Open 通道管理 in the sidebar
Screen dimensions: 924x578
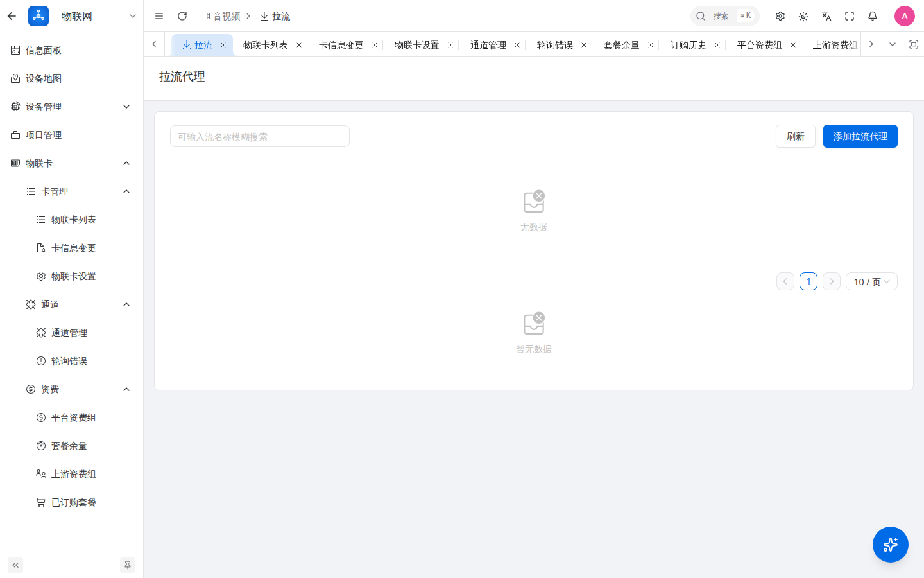(71, 333)
